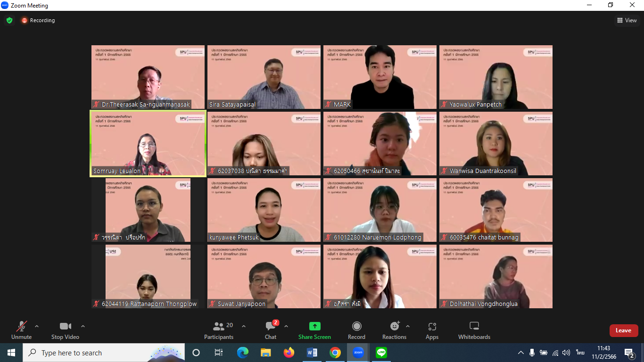
Task: Open the Reactions menu
Action: tap(395, 330)
